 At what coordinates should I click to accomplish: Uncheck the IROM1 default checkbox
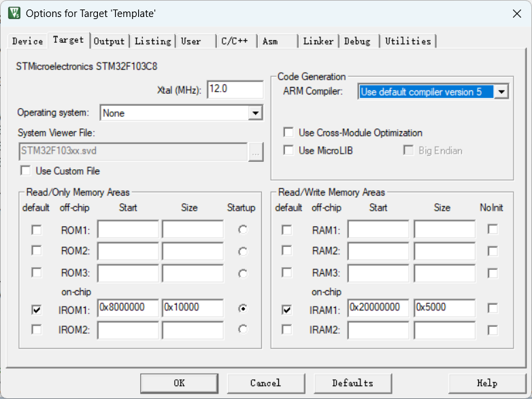coord(36,309)
